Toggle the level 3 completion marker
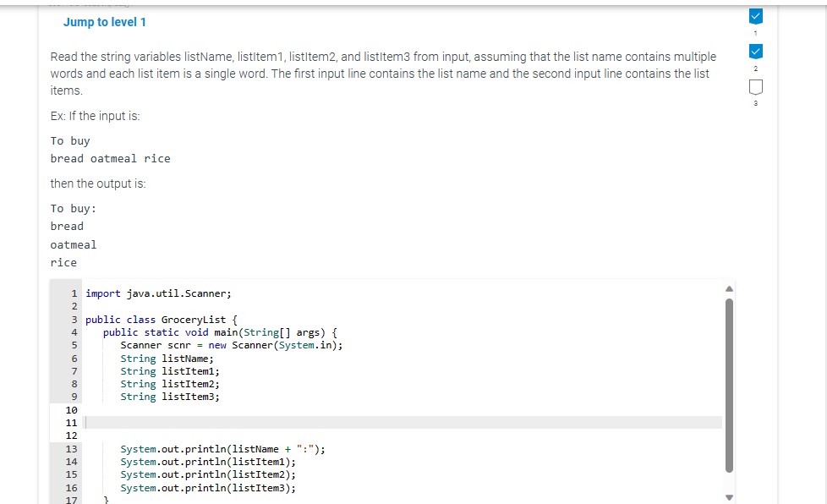This screenshot has height=504, width=827. (x=755, y=85)
